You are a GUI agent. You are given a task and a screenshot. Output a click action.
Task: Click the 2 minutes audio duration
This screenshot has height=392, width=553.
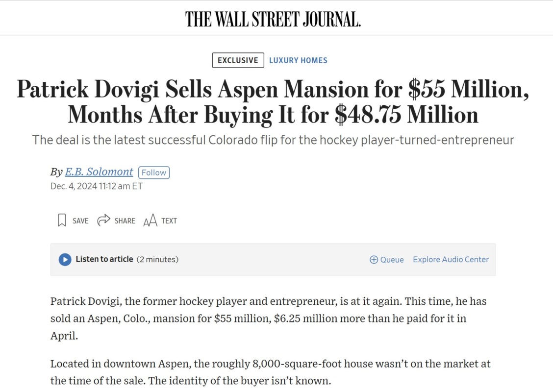coord(157,259)
